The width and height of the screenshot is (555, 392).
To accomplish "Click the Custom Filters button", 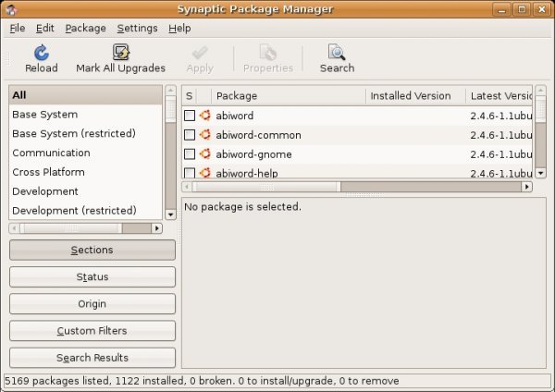I will tap(92, 331).
